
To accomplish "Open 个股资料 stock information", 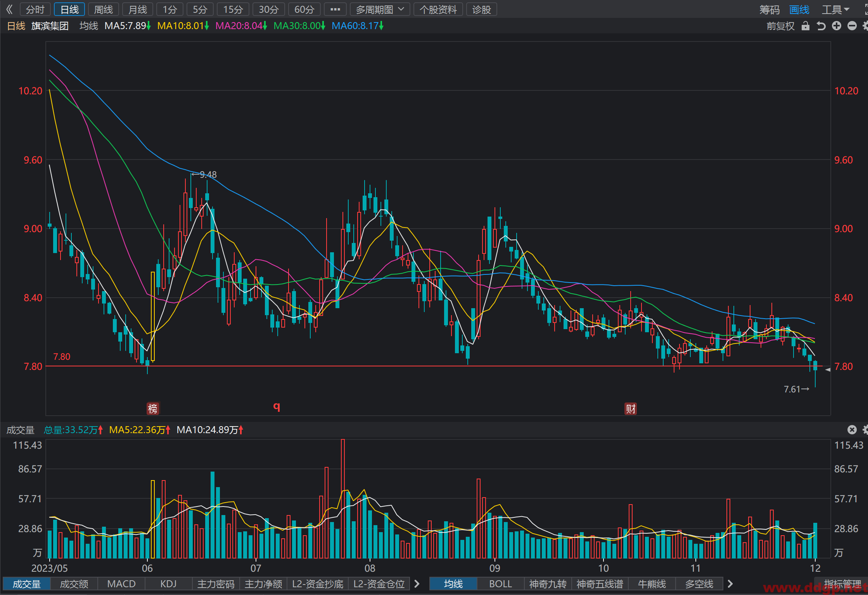I will point(438,9).
